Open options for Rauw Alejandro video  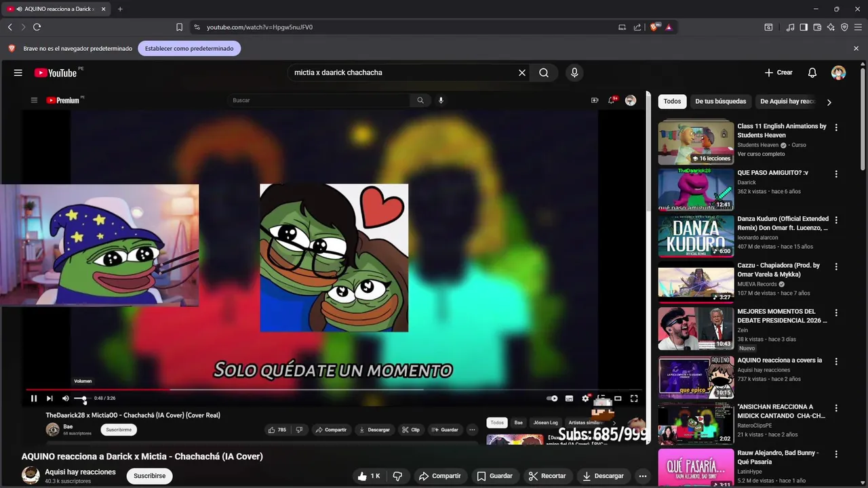(836, 454)
